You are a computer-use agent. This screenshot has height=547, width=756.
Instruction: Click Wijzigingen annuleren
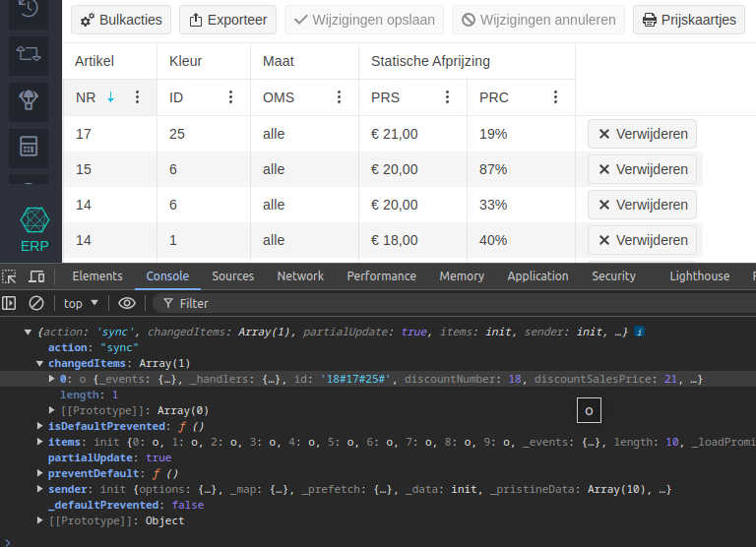coord(538,20)
